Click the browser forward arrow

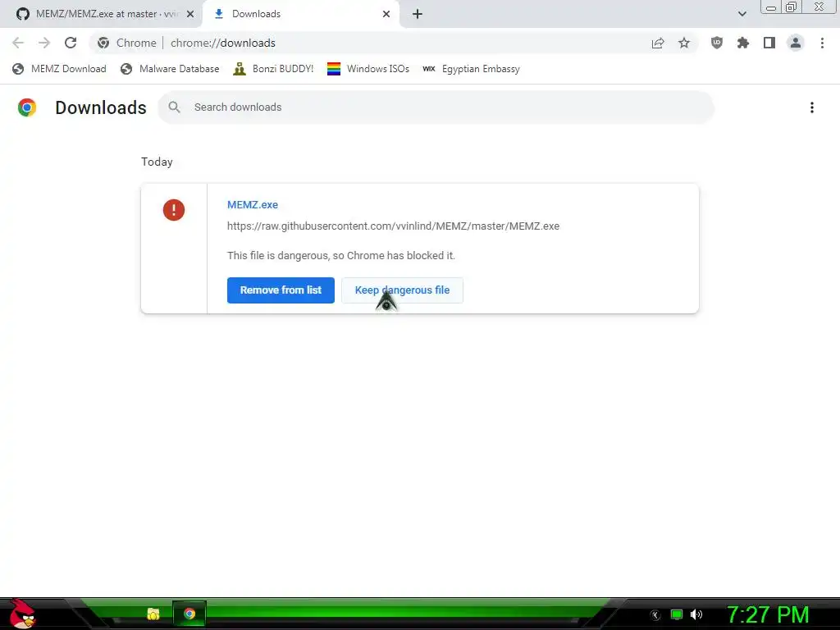pyautogui.click(x=44, y=43)
